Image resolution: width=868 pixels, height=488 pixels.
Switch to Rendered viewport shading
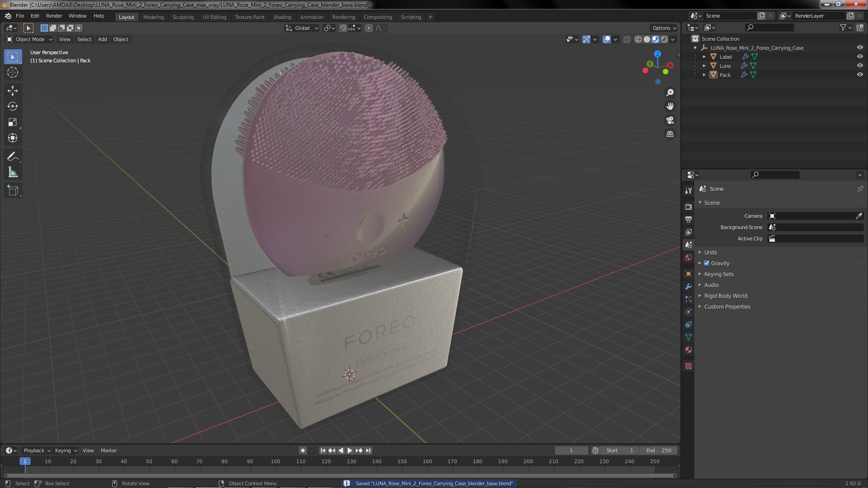coord(664,40)
